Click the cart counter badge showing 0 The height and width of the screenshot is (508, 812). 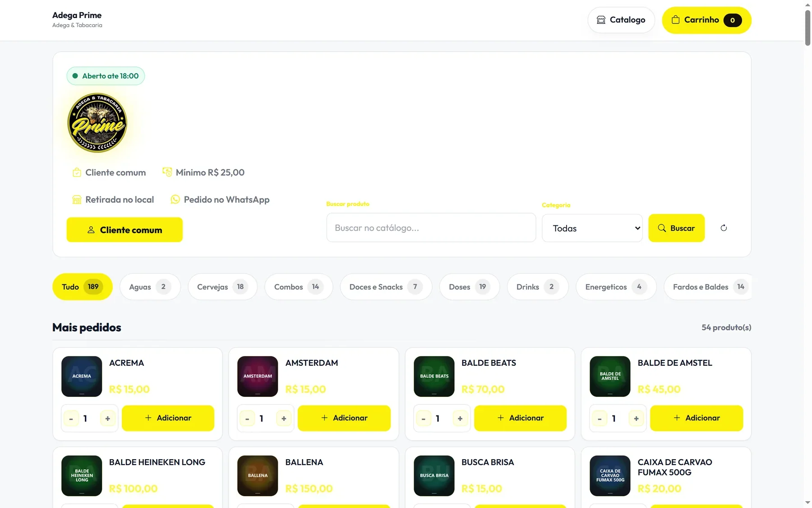[732, 20]
